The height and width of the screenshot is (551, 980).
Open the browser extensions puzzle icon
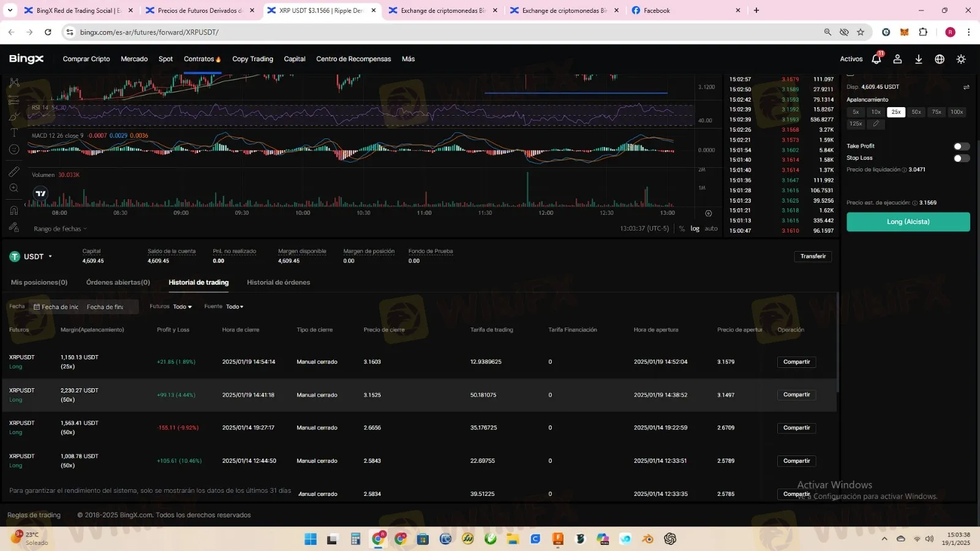[x=923, y=32]
